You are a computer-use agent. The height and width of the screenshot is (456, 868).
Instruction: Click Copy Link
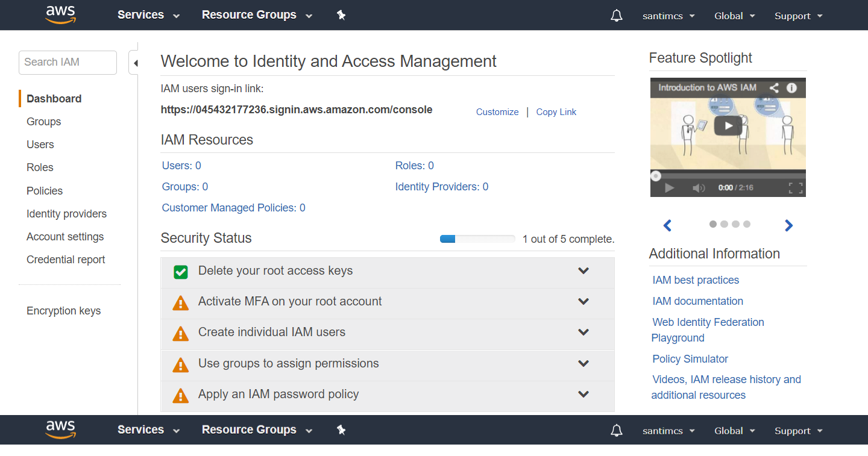(556, 112)
